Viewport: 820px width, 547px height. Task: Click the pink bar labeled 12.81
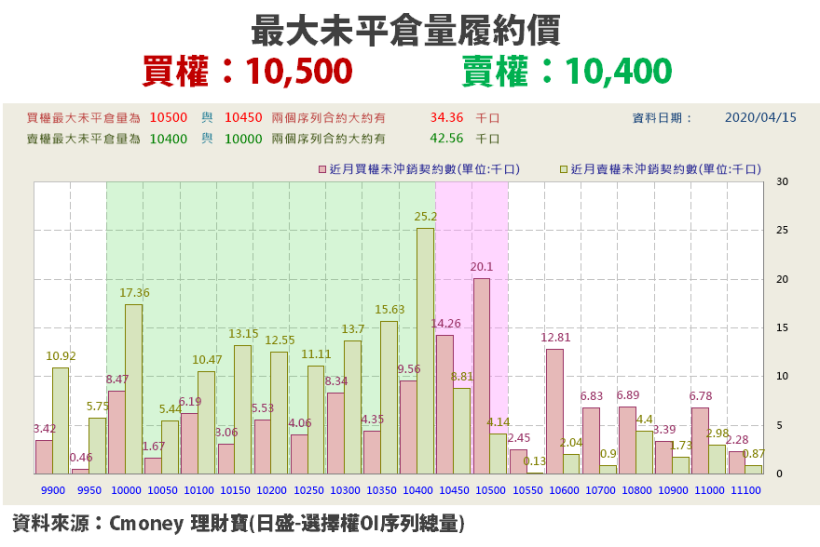click(x=555, y=412)
